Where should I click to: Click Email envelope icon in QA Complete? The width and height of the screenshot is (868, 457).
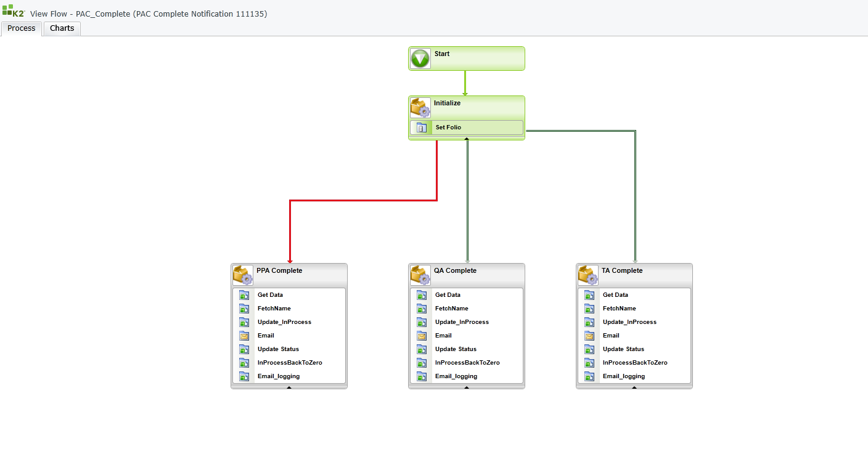click(x=422, y=336)
